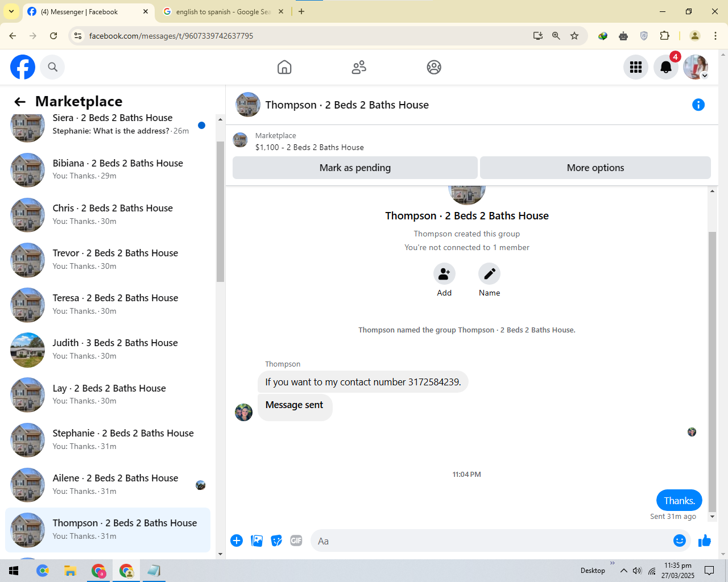
Task: Open taskbar clock 11:35 pm
Action: coord(678,571)
